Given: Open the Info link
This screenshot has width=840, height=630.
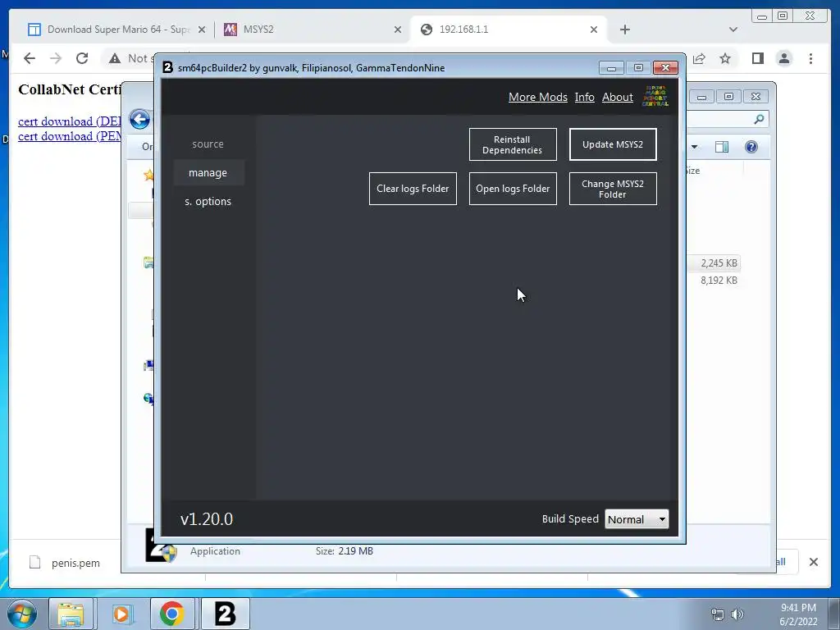Looking at the screenshot, I should pyautogui.click(x=584, y=97).
